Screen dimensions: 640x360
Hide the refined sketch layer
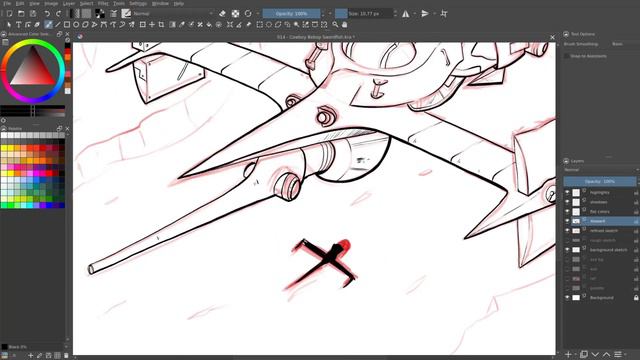(567, 231)
